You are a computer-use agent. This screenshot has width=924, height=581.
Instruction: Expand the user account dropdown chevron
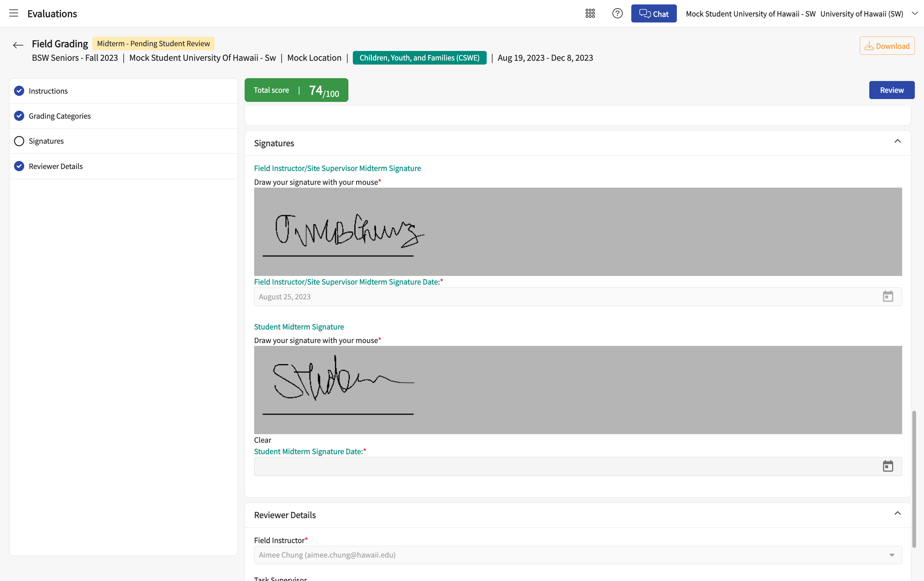click(x=915, y=13)
